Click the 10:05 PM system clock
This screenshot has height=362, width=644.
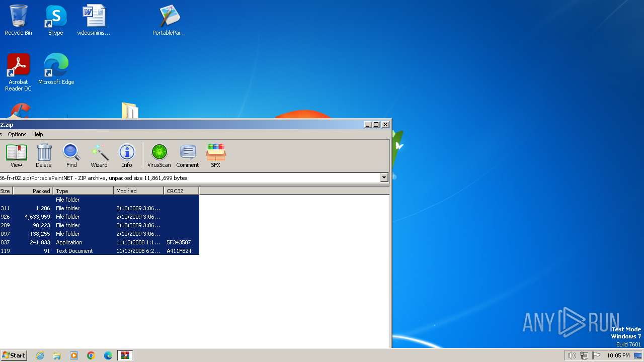tap(618, 355)
